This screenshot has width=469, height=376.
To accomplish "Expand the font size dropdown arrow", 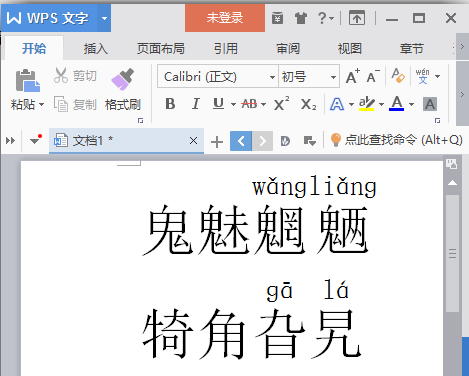I will pyautogui.click(x=333, y=77).
